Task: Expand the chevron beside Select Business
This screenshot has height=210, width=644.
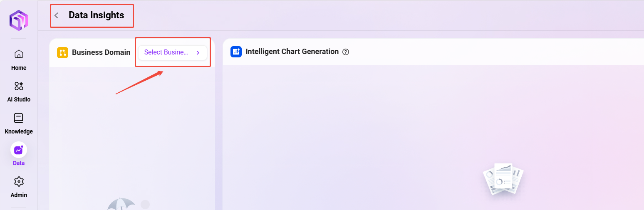Action: pyautogui.click(x=198, y=53)
